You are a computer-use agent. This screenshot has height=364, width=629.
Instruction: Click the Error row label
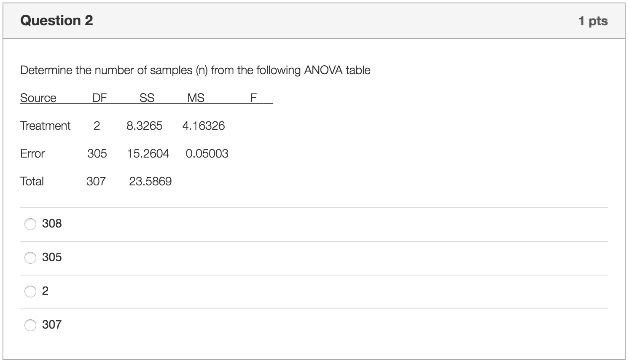click(32, 154)
